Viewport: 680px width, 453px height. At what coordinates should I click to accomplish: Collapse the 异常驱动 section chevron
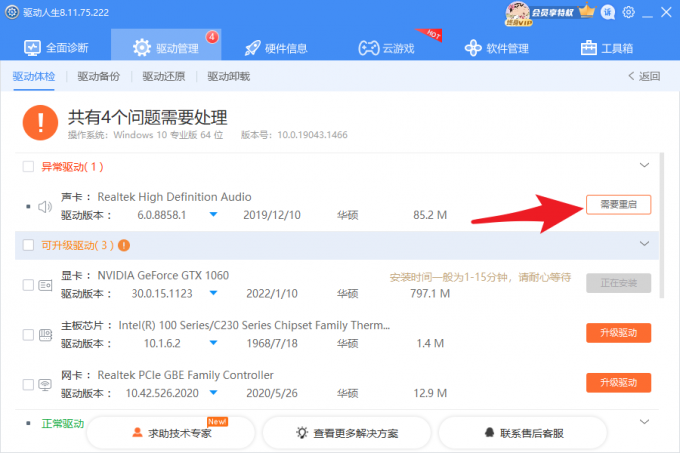pyautogui.click(x=644, y=165)
